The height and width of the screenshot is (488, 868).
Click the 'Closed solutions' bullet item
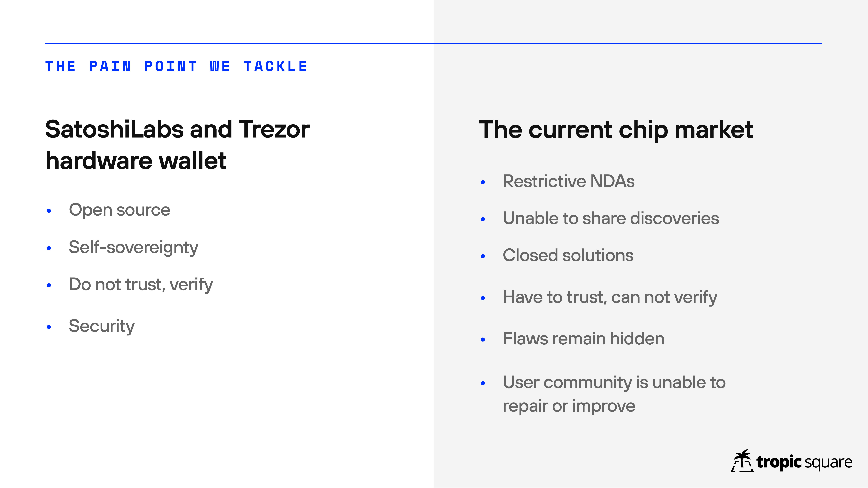pos(568,255)
